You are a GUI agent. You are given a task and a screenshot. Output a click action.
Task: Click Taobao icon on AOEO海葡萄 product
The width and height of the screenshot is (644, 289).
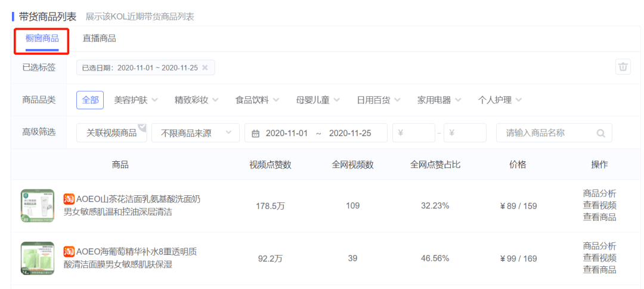[69, 251]
